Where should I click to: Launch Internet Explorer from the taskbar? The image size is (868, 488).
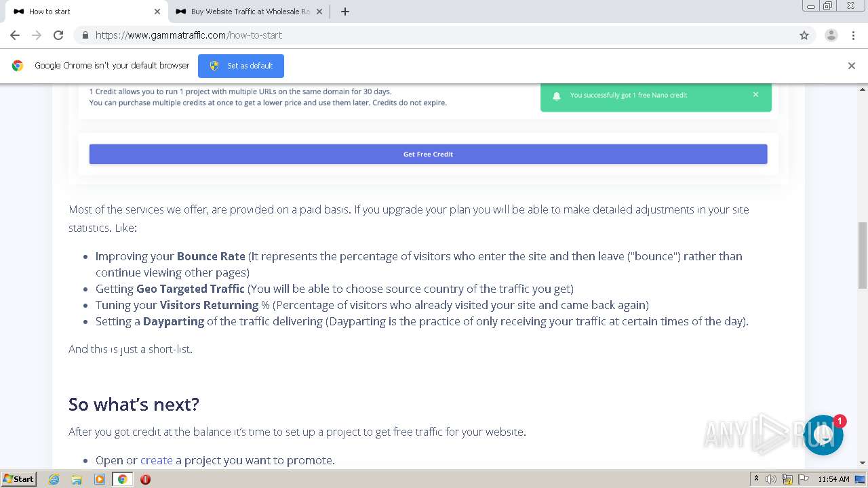[54, 479]
